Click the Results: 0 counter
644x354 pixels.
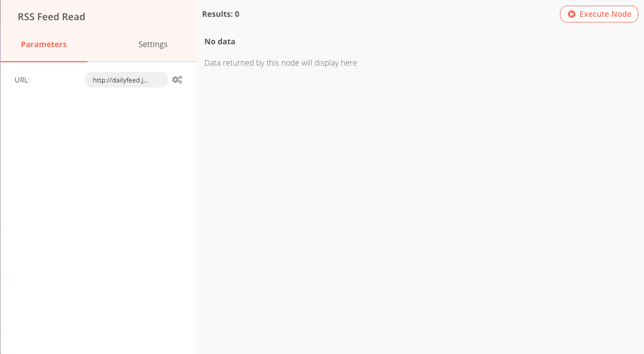click(221, 14)
